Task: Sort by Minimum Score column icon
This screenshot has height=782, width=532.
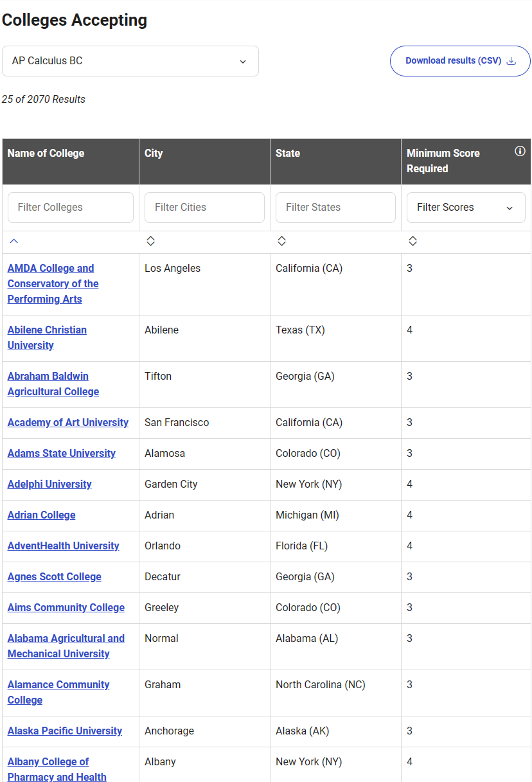Action: click(412, 241)
